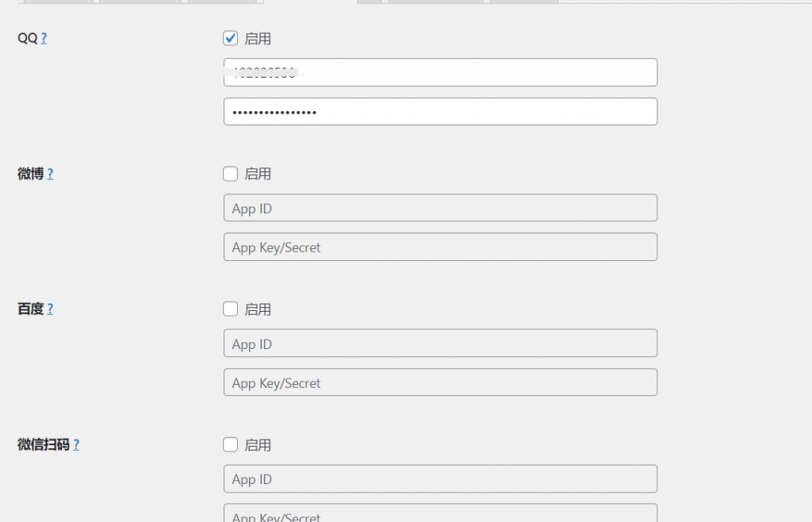The image size is (812, 522).
Task: Click the 启用 label text for 微信扫码
Action: [x=258, y=445]
